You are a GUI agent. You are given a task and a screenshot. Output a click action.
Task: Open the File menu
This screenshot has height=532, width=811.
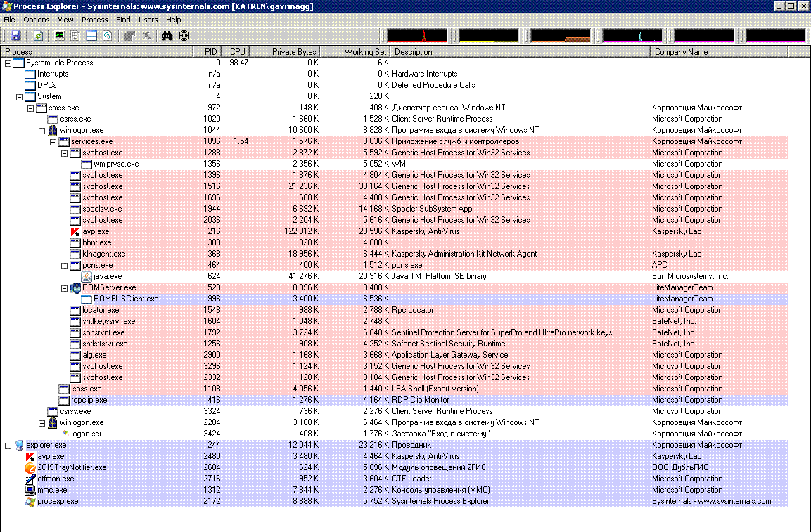[9, 20]
